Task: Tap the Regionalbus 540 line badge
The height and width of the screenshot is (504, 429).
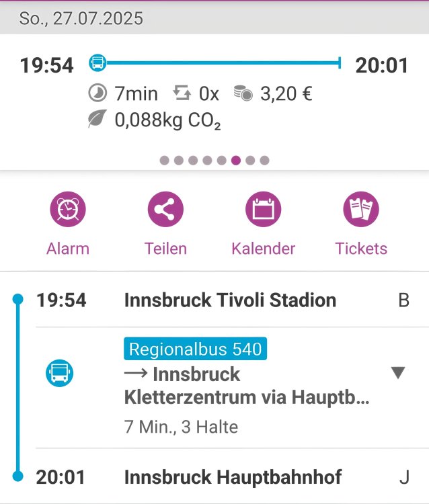Action: click(x=195, y=349)
